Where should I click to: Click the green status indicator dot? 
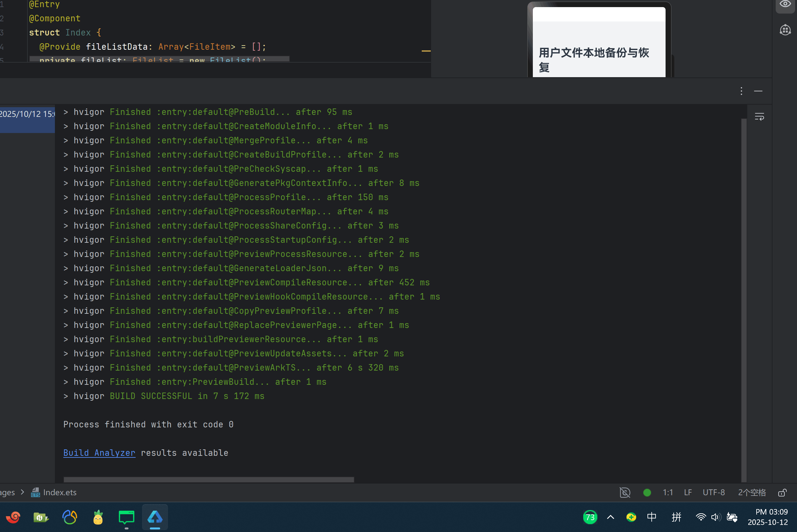pos(647,493)
